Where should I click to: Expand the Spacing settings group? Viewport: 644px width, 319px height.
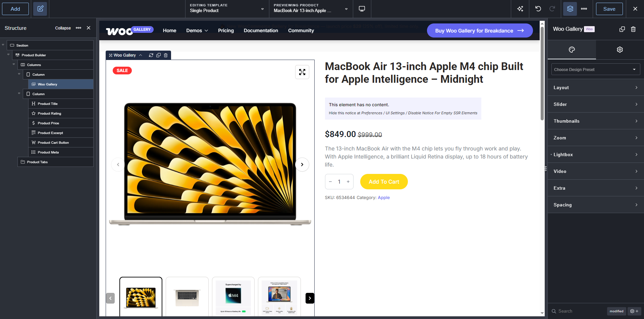pos(596,205)
